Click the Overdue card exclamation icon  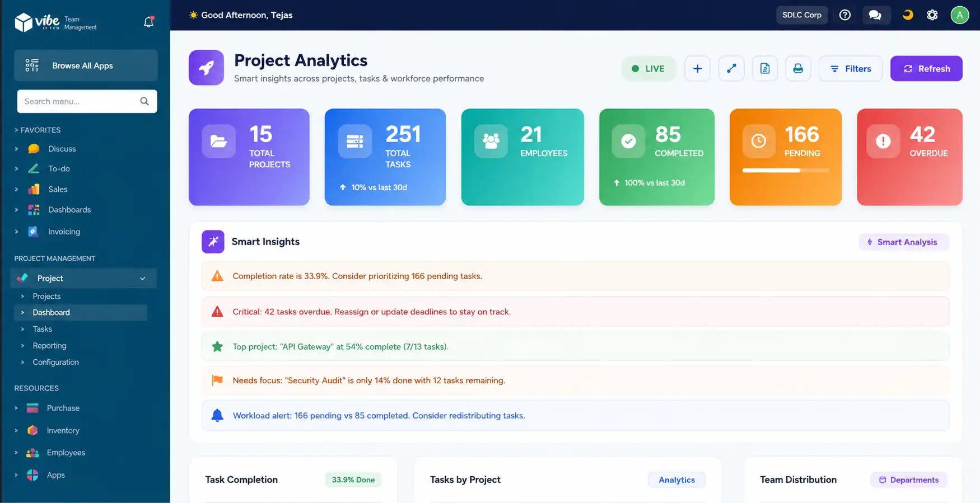[883, 141]
